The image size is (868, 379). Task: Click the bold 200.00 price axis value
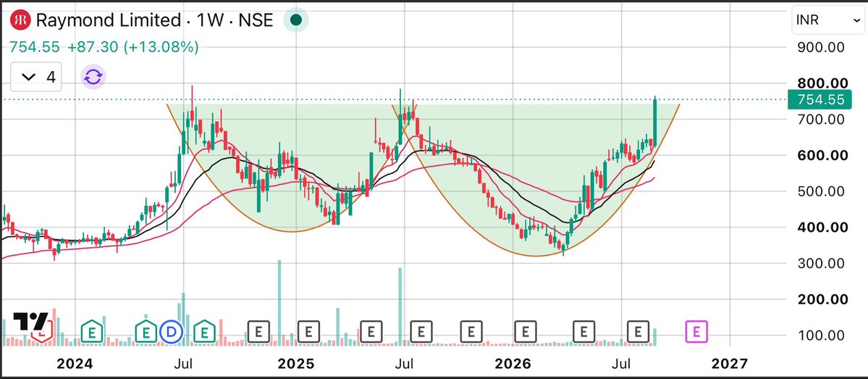[821, 299]
